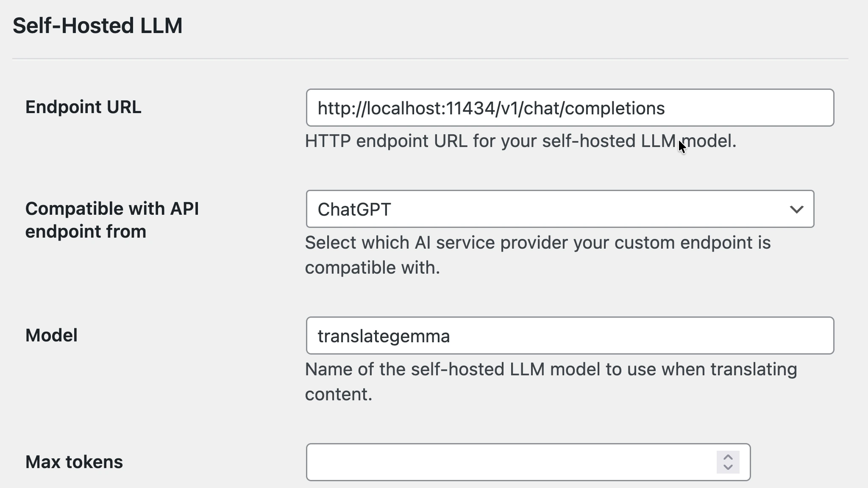868x488 pixels.
Task: Click the dropdown chevron next to ChatGPT
Action: pos(796,209)
